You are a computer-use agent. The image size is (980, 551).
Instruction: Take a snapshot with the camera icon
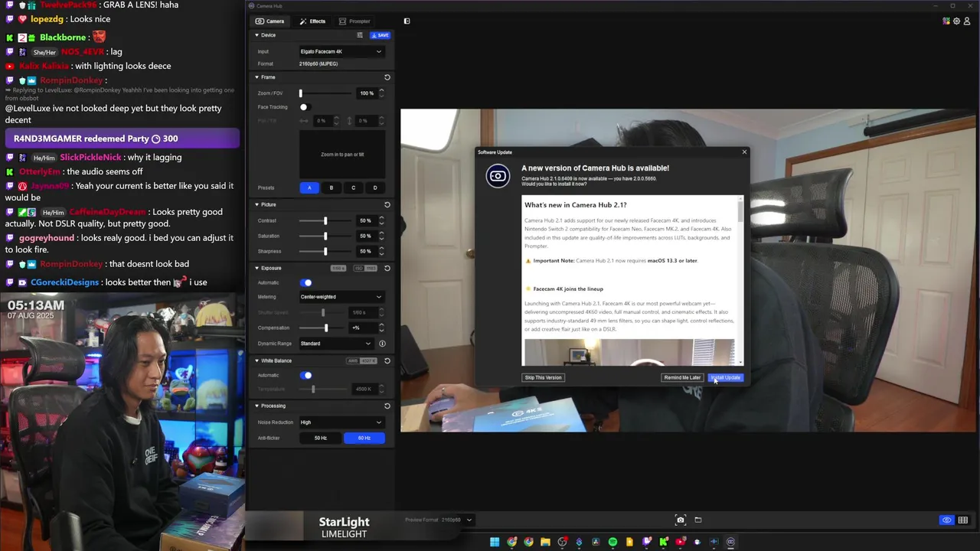coord(681,520)
